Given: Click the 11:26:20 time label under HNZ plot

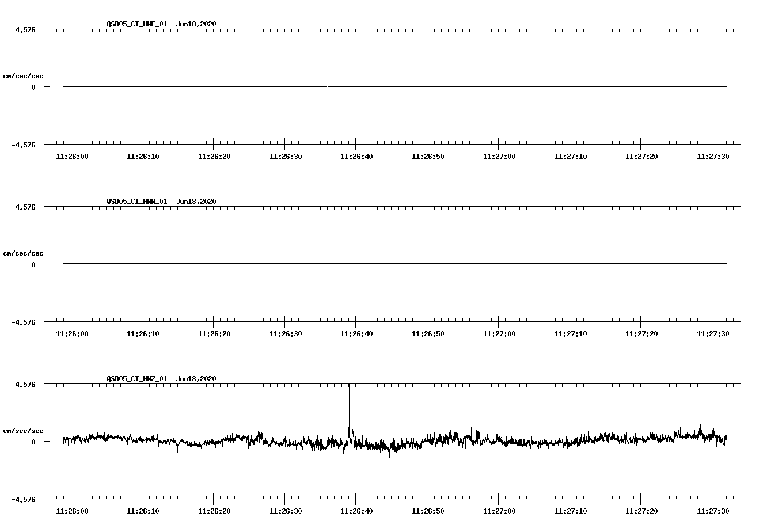Looking at the screenshot, I should pos(214,511).
